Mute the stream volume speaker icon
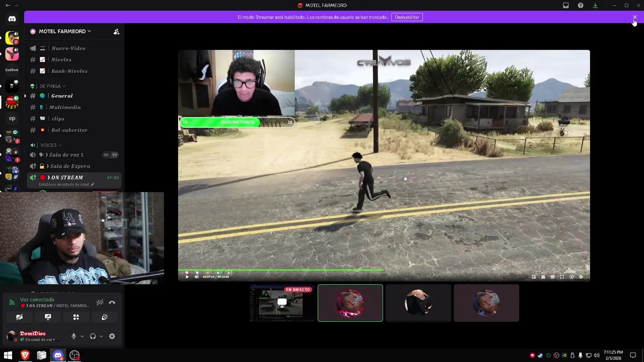 [x=197, y=277]
